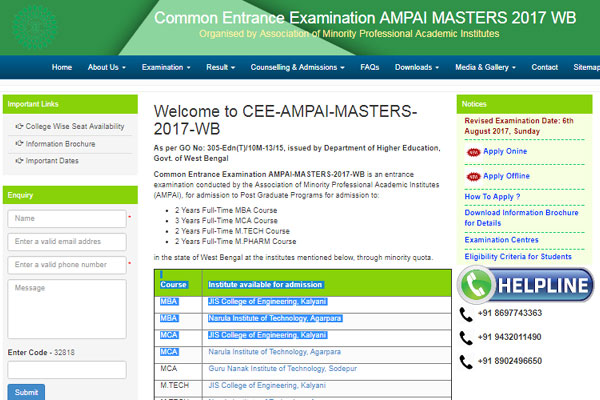
Task: Select Contact in the navigation bar
Action: tap(544, 67)
